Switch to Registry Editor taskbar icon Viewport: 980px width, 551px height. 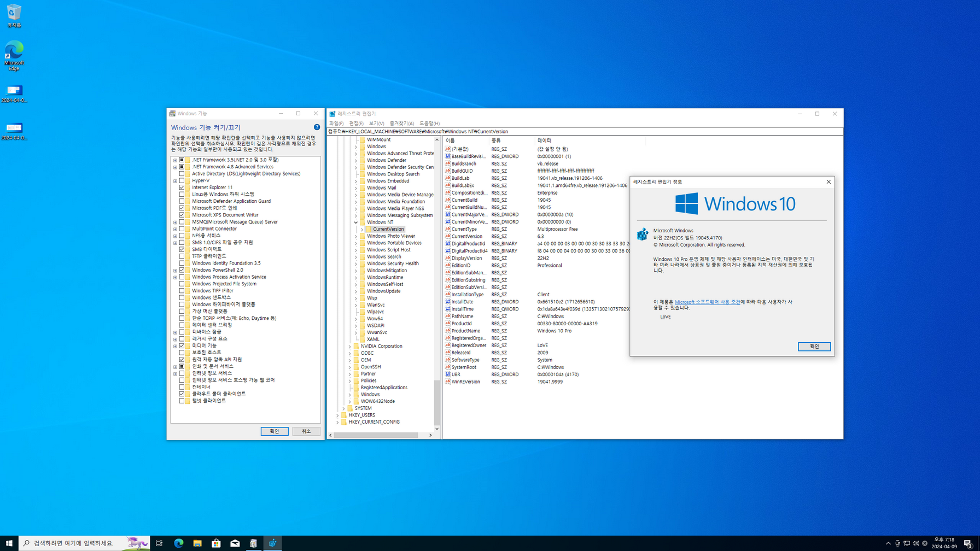tap(272, 543)
